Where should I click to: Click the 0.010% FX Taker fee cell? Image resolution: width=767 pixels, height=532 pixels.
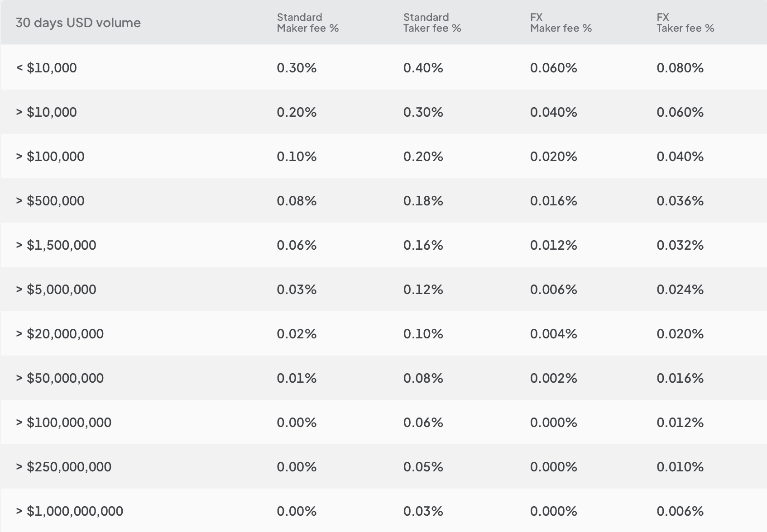680,467
